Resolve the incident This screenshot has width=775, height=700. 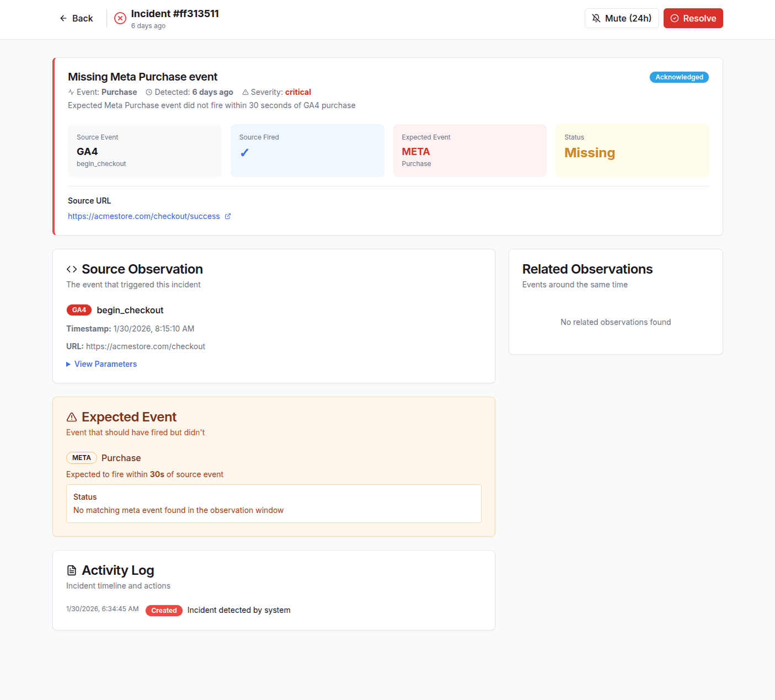(x=693, y=18)
